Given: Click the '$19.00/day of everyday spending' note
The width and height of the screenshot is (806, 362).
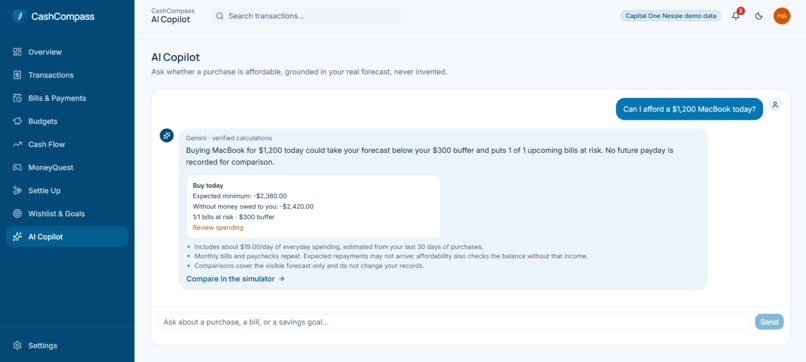Looking at the screenshot, I should pos(339,246).
